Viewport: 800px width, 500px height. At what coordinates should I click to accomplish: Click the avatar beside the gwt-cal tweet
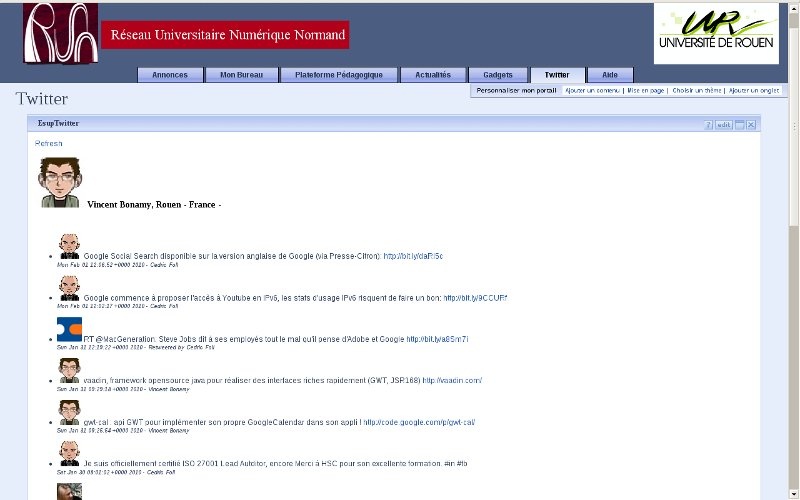tap(69, 413)
